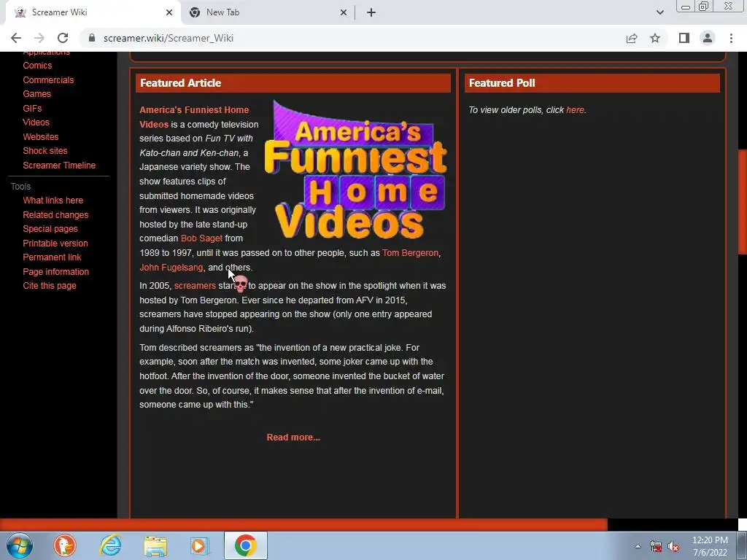Open the Screamer Timeline link
Image resolution: width=747 pixels, height=560 pixels.
59,166
